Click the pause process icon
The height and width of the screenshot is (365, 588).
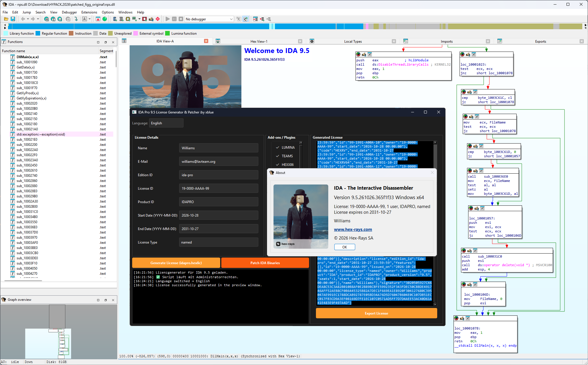click(174, 19)
